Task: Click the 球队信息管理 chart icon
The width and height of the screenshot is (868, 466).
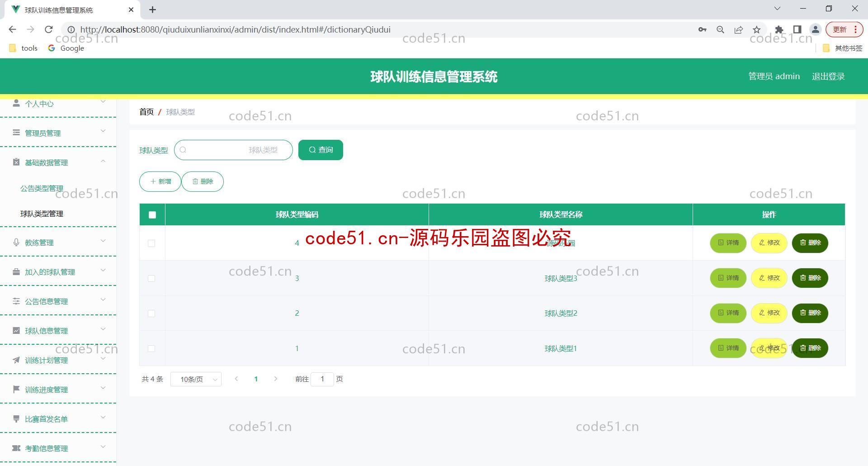Action: [16, 330]
